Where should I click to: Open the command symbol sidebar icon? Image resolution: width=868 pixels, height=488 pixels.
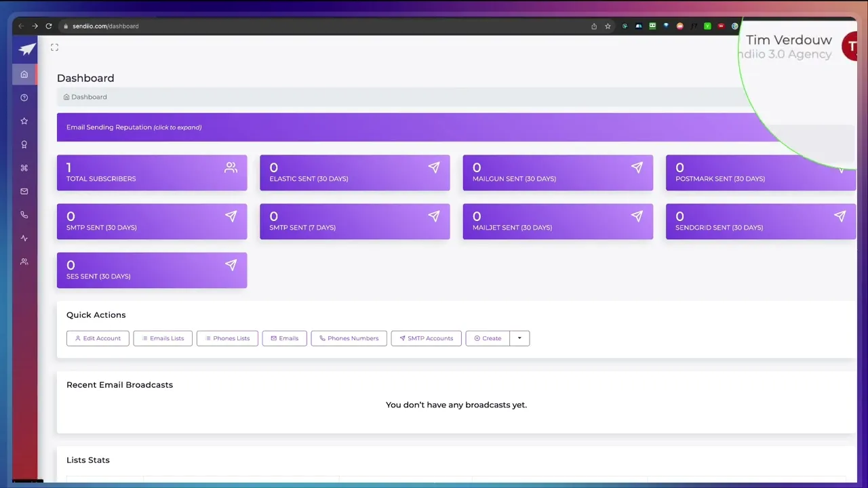point(24,168)
